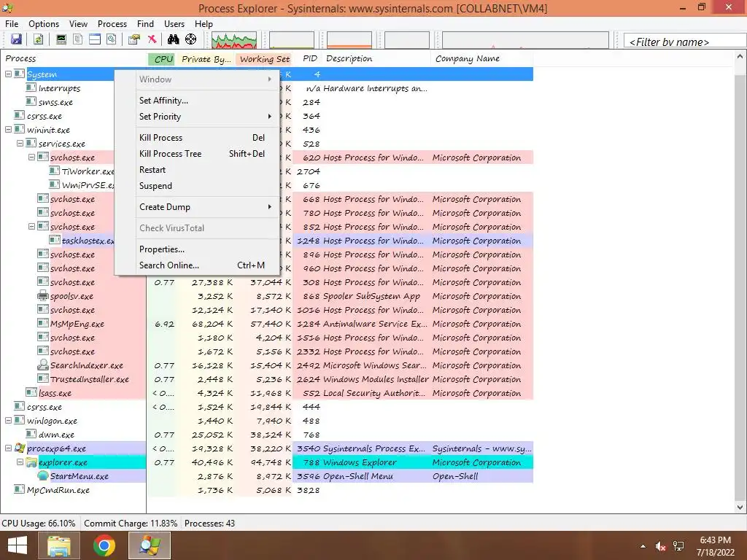Show the lower pane via toolbar icon
Screen dimensions: 747x560
click(95, 39)
